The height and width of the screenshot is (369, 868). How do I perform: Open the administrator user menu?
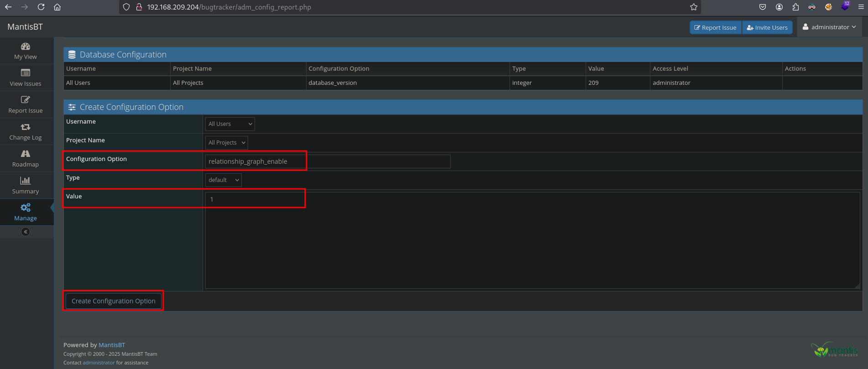coord(829,27)
